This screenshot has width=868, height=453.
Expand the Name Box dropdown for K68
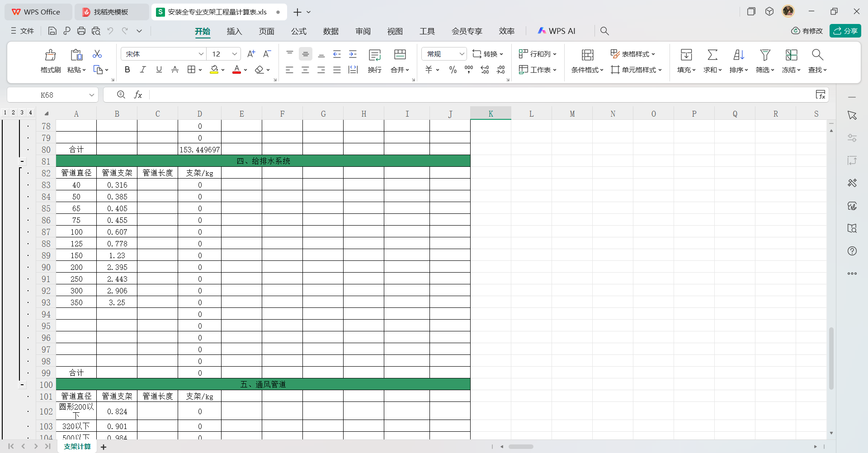91,95
